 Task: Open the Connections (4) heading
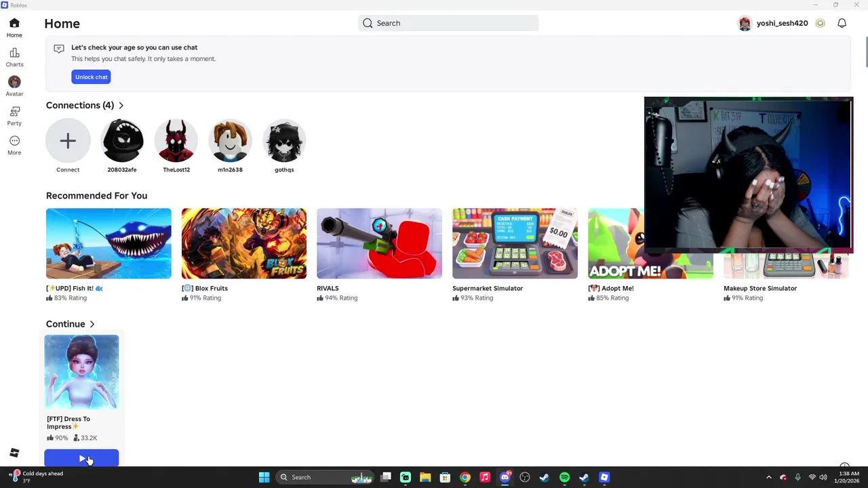coord(80,105)
